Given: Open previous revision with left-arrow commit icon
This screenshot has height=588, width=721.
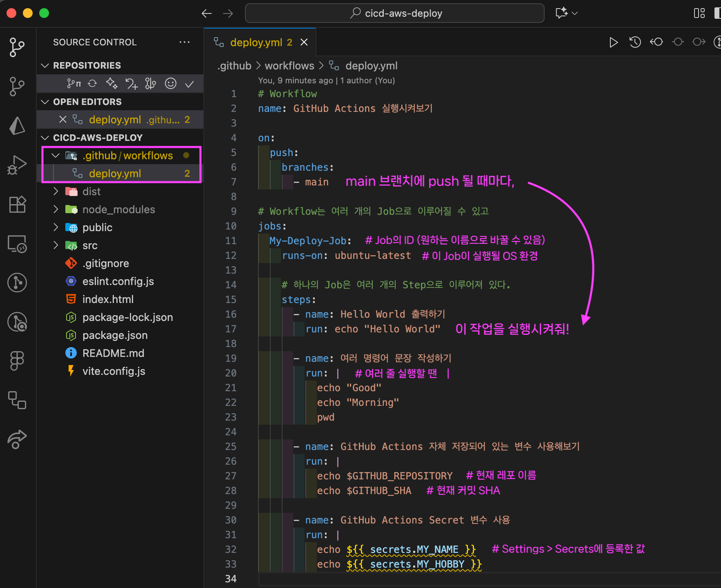Looking at the screenshot, I should point(656,42).
